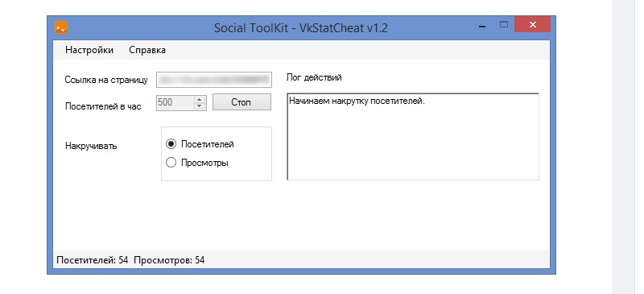
Task: Click the VkStatCheat app icon in title bar
Action: pos(61,27)
